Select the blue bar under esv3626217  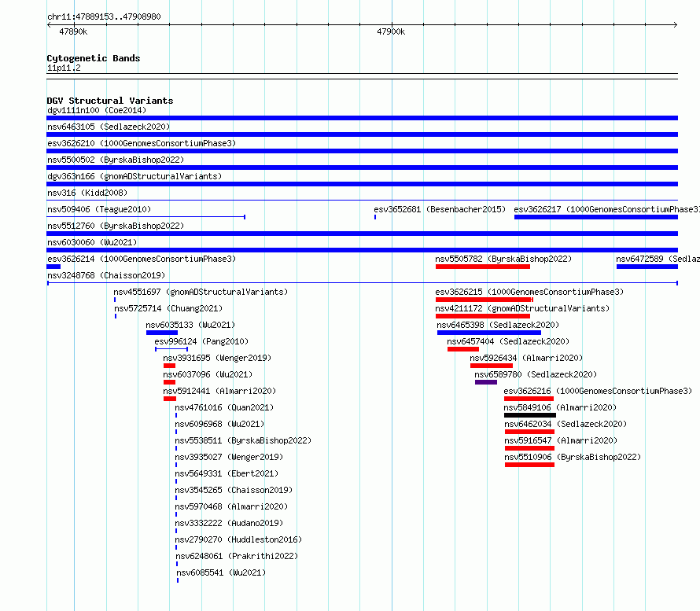pos(596,217)
